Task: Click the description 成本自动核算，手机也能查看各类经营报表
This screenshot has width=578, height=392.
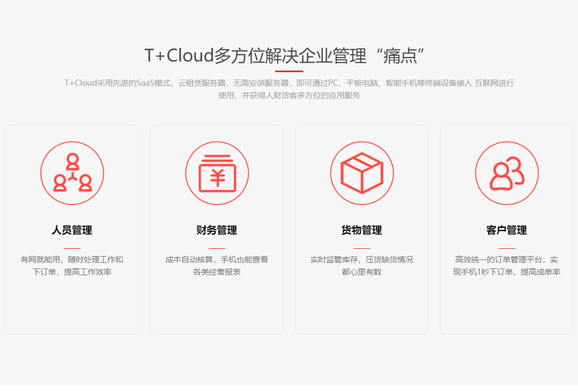Action: pyautogui.click(x=217, y=266)
